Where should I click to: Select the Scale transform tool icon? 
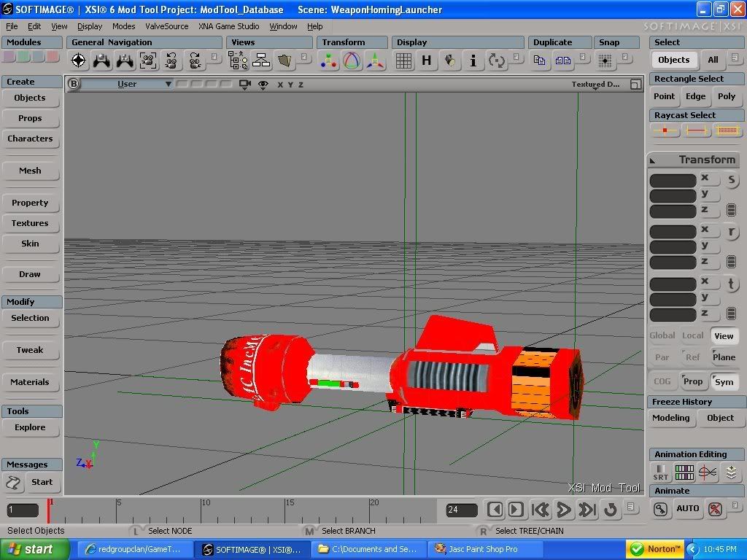(329, 61)
